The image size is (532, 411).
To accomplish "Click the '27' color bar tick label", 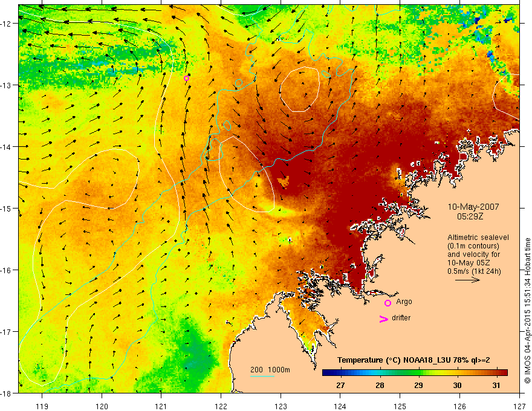I will [340, 385].
